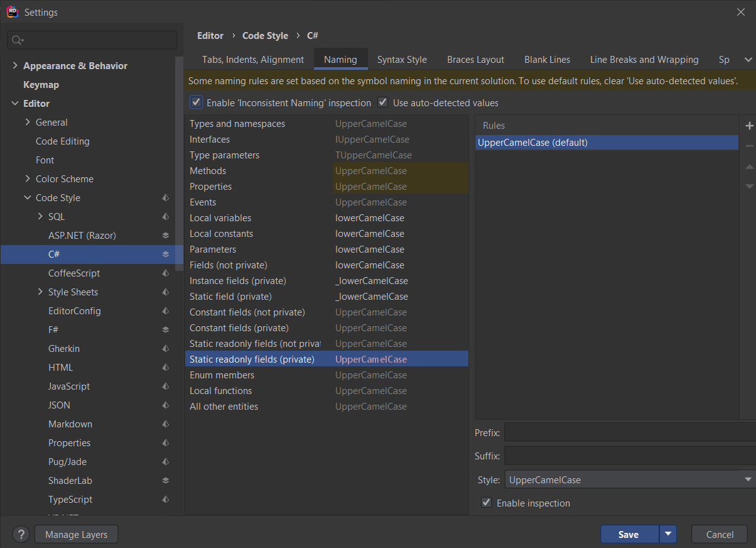Click the layer icon beside ASP.NET (Razor)
The width and height of the screenshot is (756, 548).
(166, 235)
